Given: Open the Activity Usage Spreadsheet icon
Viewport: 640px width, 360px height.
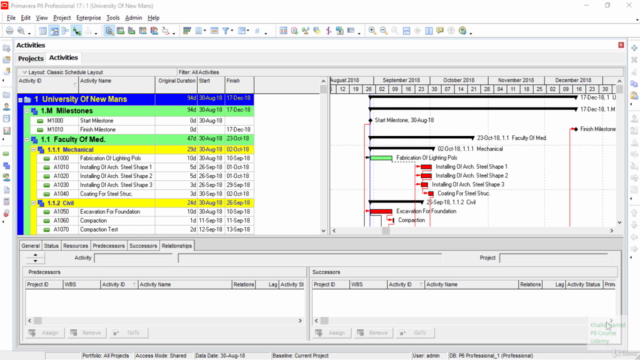Looking at the screenshot, I should tap(120, 31).
